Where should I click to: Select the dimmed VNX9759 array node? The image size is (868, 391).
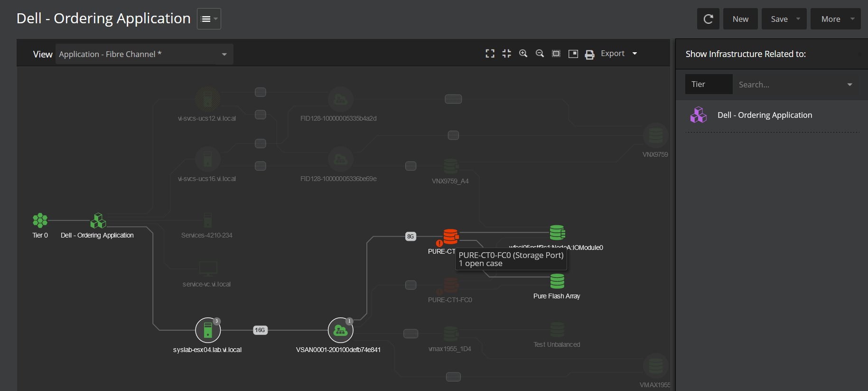[655, 136]
